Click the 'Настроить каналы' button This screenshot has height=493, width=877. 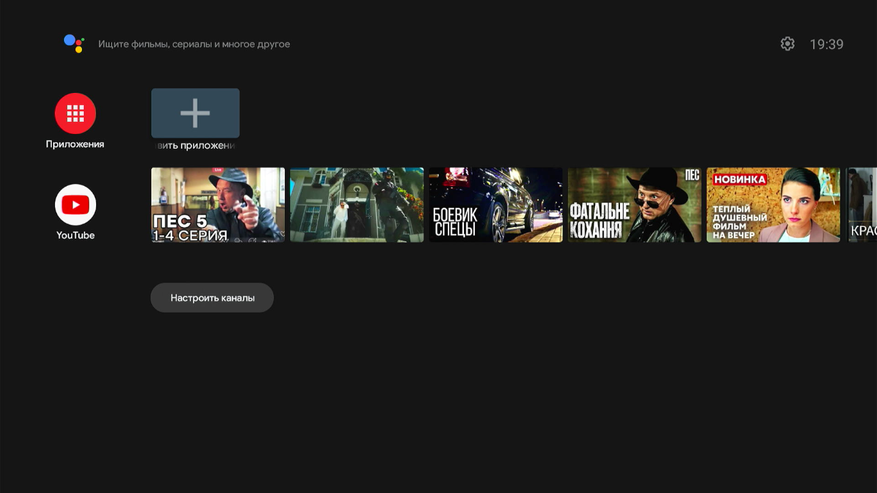[212, 298]
